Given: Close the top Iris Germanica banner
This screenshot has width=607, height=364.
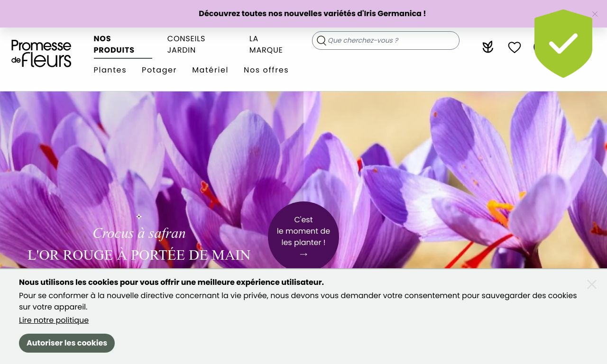Looking at the screenshot, I should [x=595, y=14].
